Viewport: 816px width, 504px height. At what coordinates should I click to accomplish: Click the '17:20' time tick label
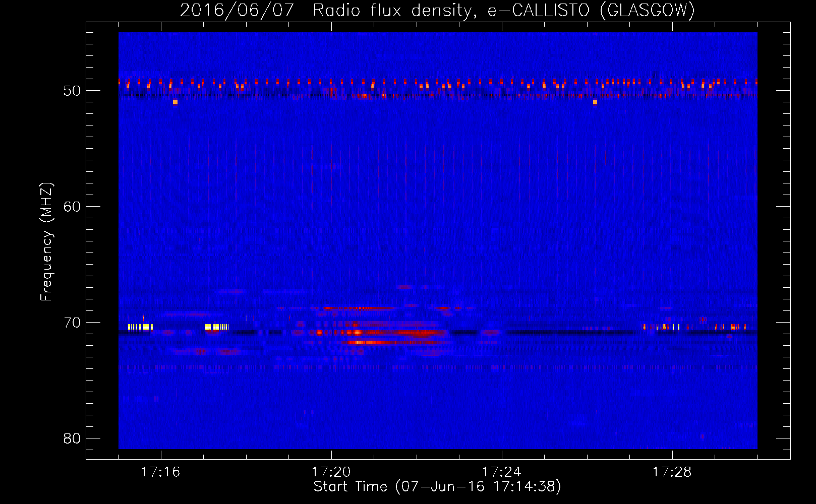click(331, 472)
